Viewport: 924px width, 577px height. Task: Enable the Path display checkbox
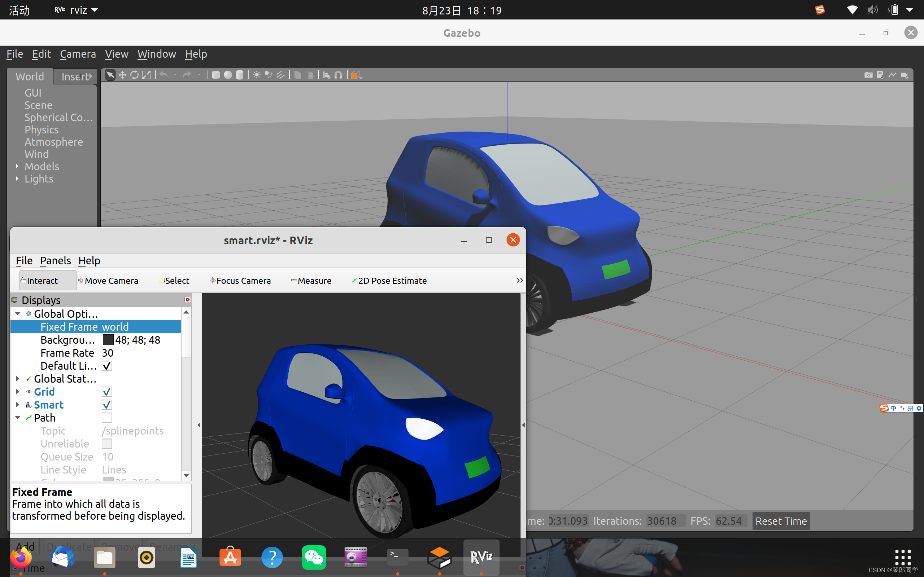(x=107, y=418)
